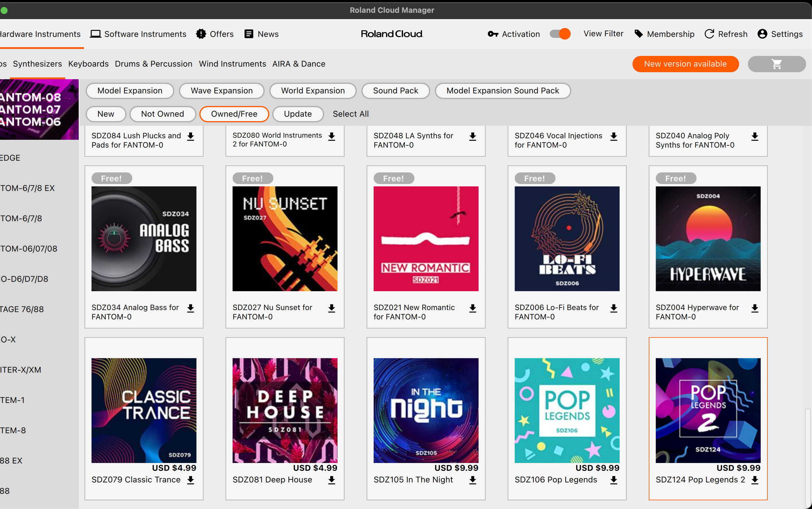Viewport: 812px width, 509px height.
Task: Download SDZ027 Nu Sunset pack
Action: pos(332,308)
